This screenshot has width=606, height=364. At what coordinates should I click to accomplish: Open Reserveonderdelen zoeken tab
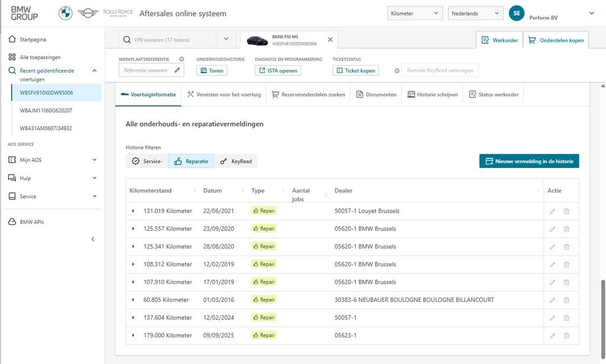coord(308,95)
